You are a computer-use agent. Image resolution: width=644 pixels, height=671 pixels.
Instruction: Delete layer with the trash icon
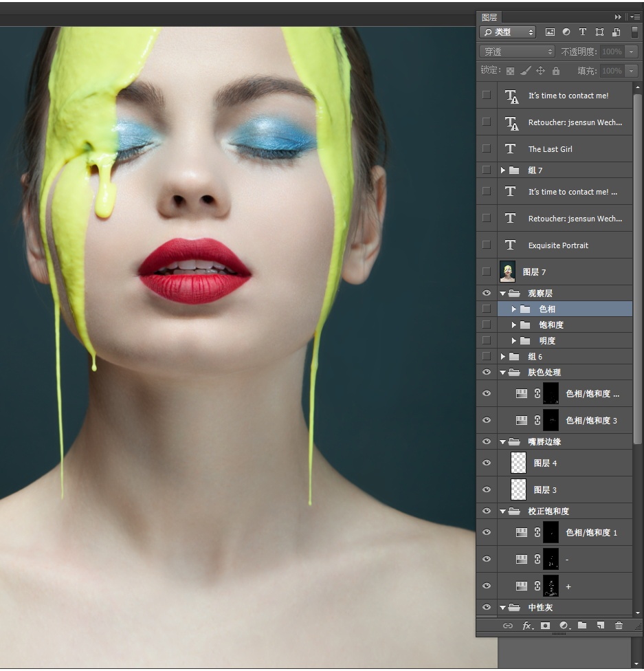619,626
